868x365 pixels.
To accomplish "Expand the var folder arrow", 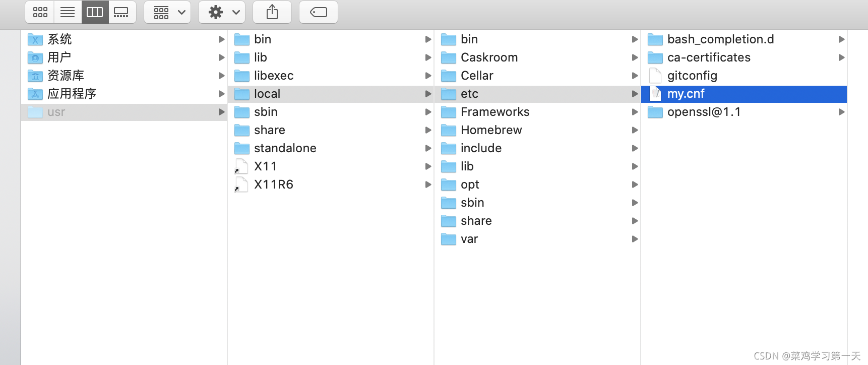I will (x=635, y=239).
